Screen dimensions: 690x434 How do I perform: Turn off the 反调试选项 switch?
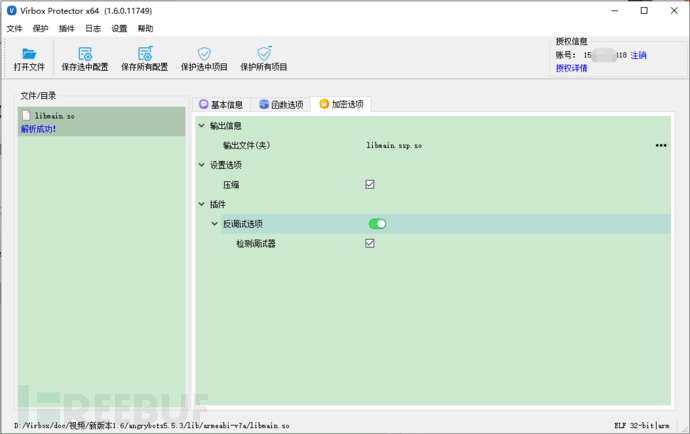377,224
